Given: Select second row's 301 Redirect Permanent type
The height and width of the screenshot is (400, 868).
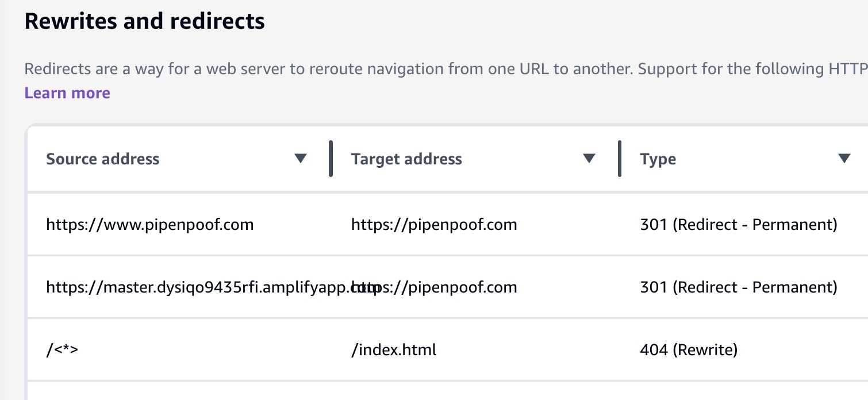Looking at the screenshot, I should [739, 287].
